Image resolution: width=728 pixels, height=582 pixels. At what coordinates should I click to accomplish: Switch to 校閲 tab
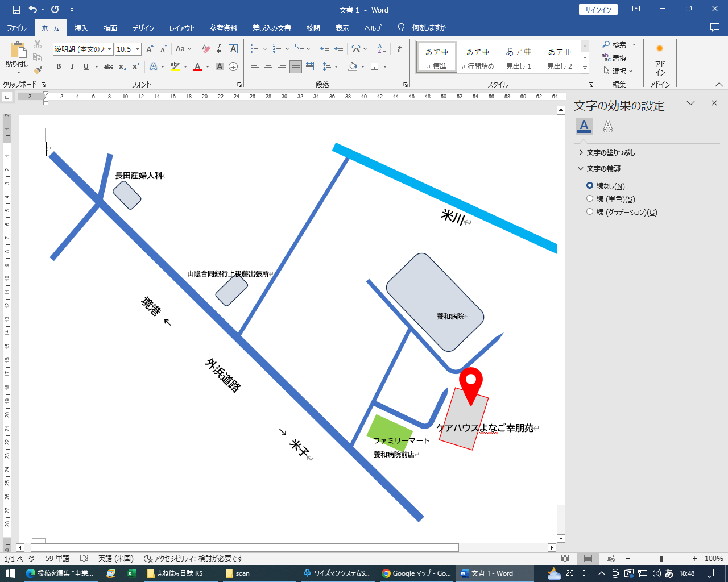pyautogui.click(x=313, y=28)
